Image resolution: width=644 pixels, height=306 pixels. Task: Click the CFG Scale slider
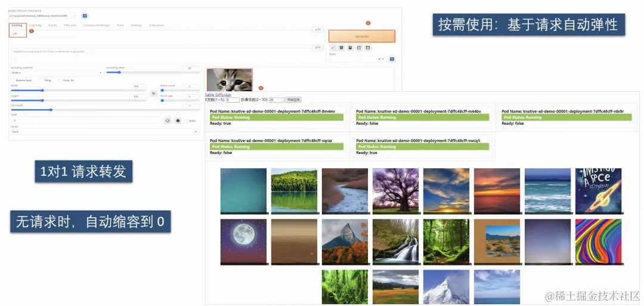pyautogui.click(x=105, y=110)
